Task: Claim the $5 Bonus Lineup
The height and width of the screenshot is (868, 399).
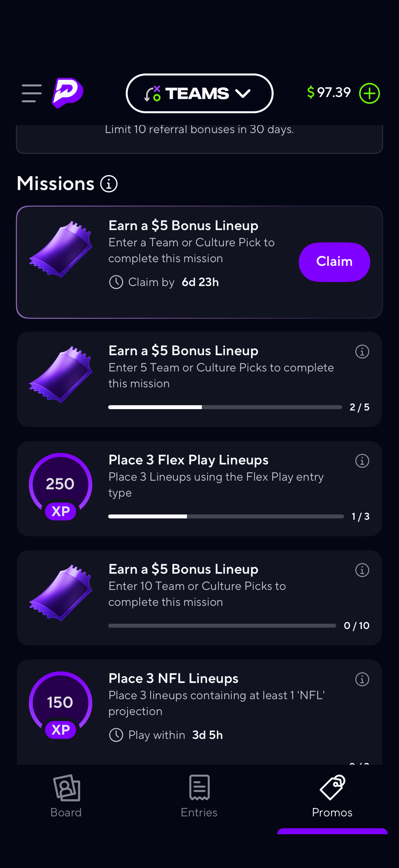Action: [334, 262]
